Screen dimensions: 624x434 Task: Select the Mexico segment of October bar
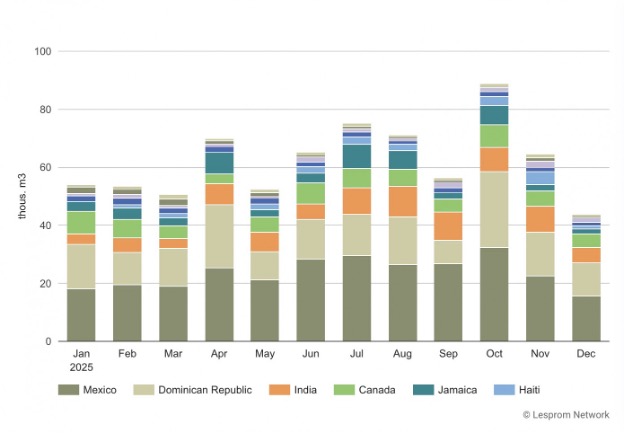coord(494,294)
